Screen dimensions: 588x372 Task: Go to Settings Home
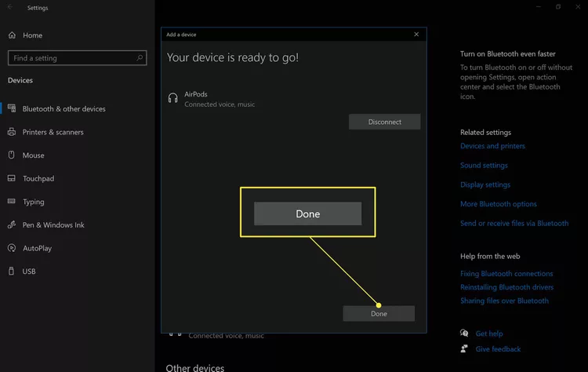tap(32, 35)
